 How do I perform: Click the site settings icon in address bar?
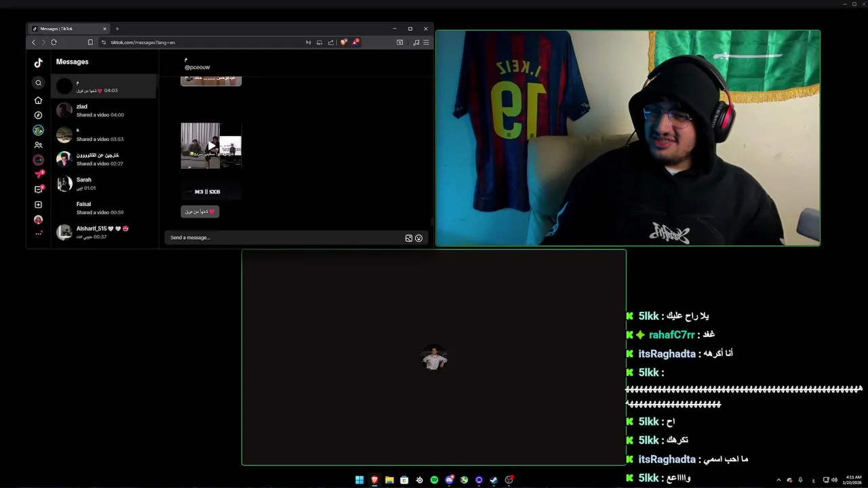pyautogui.click(x=104, y=42)
